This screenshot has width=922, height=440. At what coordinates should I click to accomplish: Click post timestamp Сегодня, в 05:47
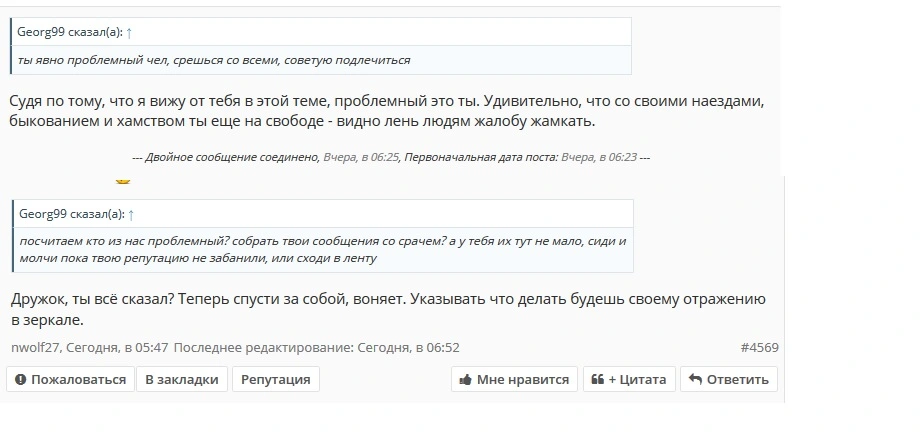coord(117,348)
